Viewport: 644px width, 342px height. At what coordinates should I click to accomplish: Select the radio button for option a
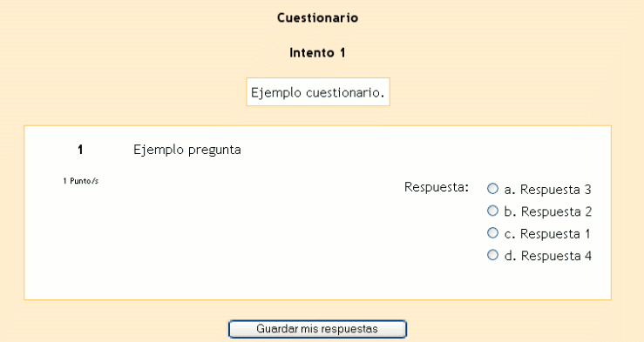[x=492, y=189]
